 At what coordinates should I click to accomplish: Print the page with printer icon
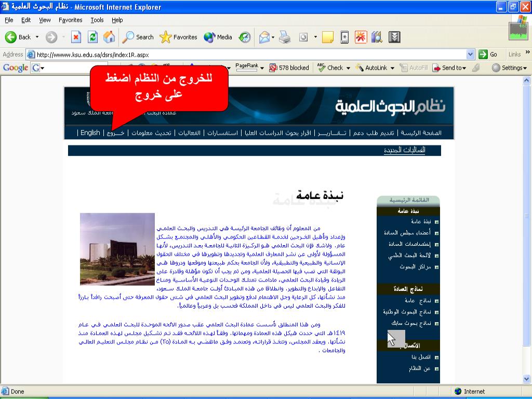click(285, 37)
